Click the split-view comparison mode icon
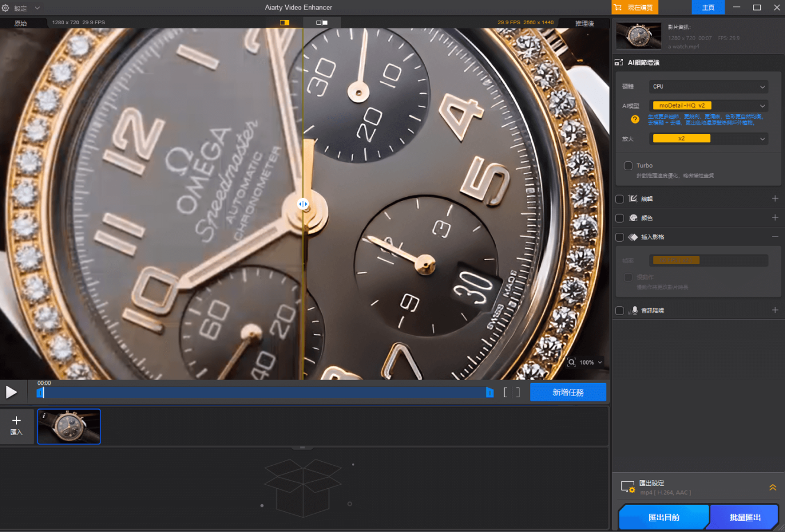This screenshot has width=785, height=532. (x=285, y=22)
